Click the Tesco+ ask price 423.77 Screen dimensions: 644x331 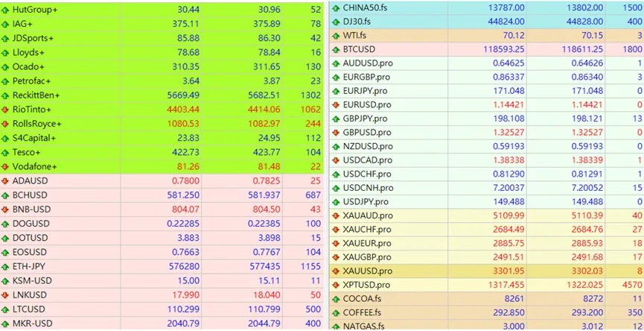267,153
